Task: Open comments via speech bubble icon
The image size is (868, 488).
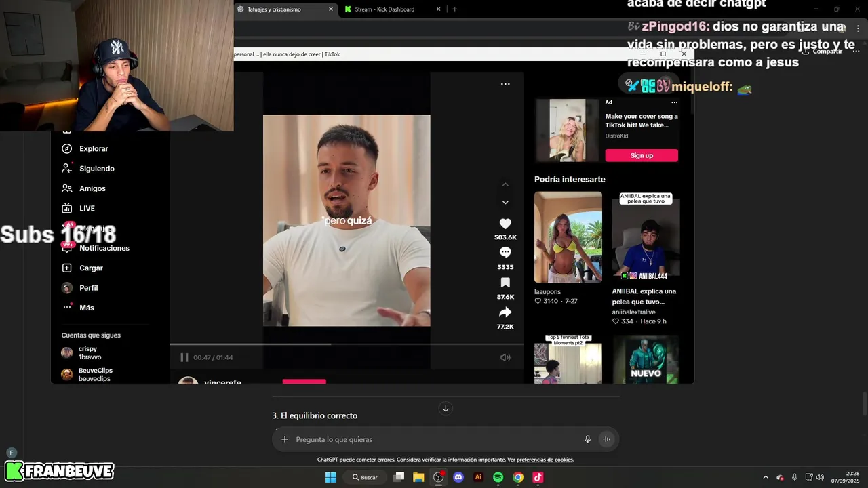Action: [505, 252]
